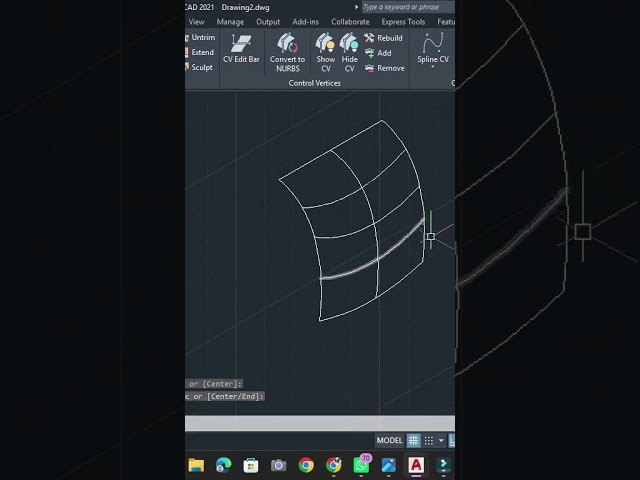Expand the Spline CV dropdown arrow

point(433,67)
